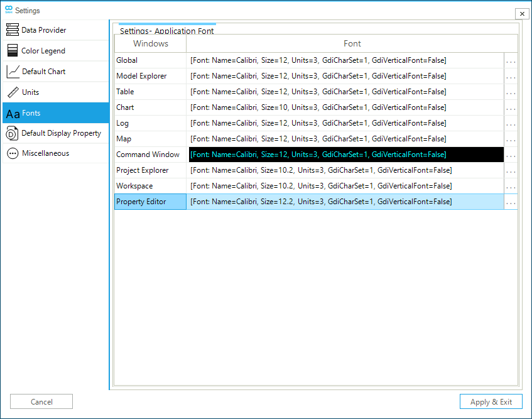532x419 pixels.
Task: Close the Settings dialog
Action: point(521,14)
